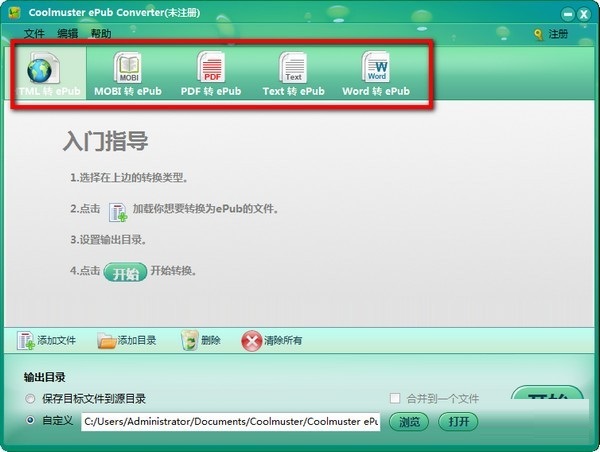Viewport: 600px width, 452px height.
Task: Click the 开始 sample button in the guide
Action: point(125,273)
